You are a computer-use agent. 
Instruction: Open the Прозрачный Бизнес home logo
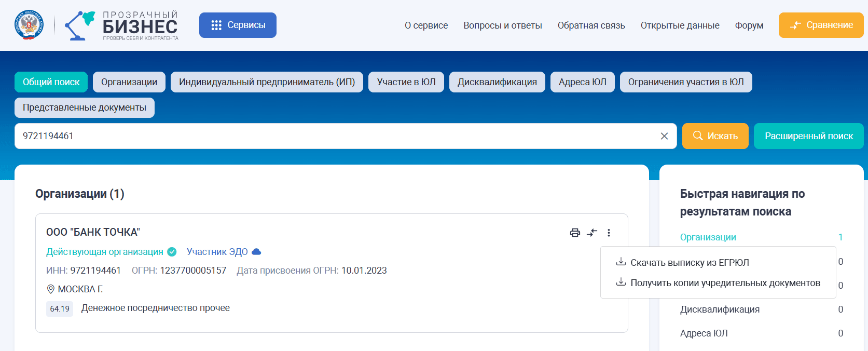pos(121,25)
